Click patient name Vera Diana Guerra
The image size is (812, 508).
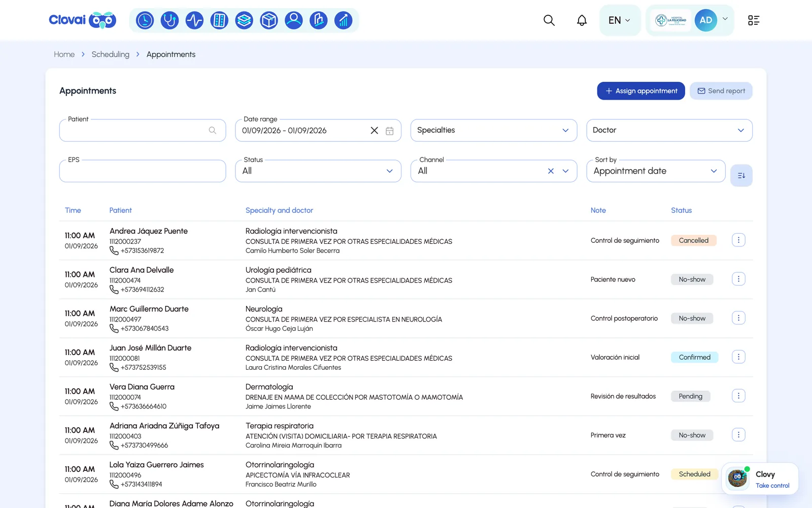[x=142, y=387]
